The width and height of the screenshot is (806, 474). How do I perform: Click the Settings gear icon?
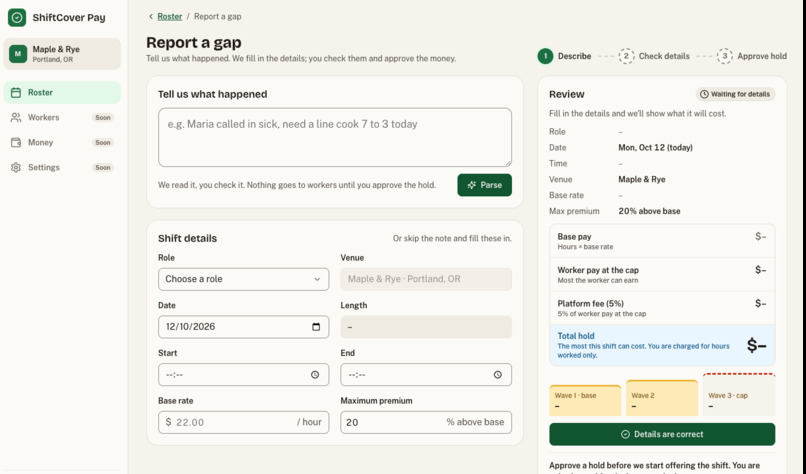pos(16,168)
